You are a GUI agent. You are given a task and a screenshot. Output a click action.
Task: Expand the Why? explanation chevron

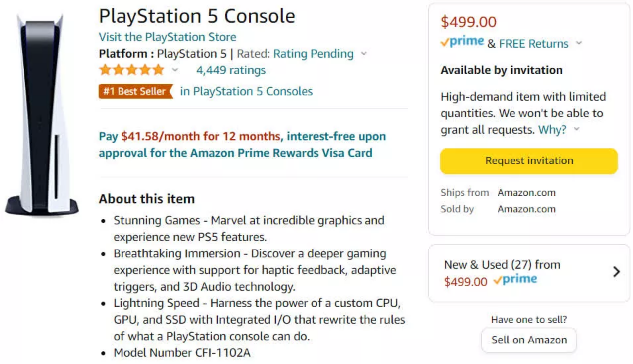577,129
